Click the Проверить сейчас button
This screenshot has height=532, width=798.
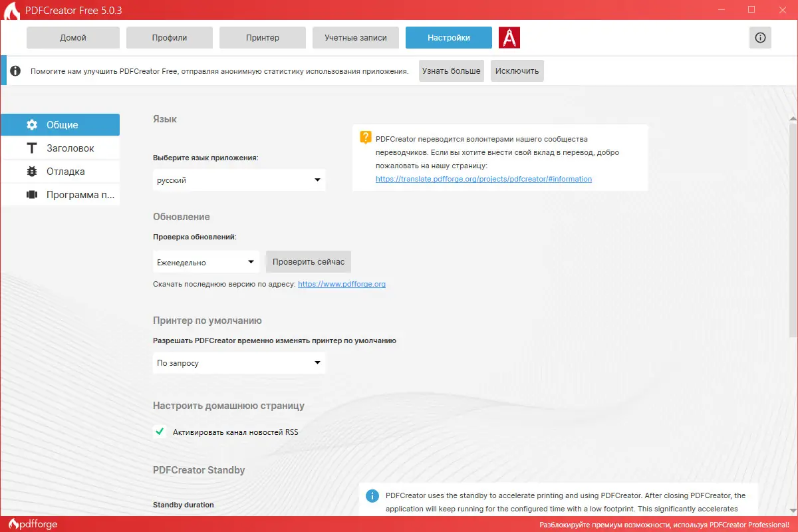[x=309, y=262]
